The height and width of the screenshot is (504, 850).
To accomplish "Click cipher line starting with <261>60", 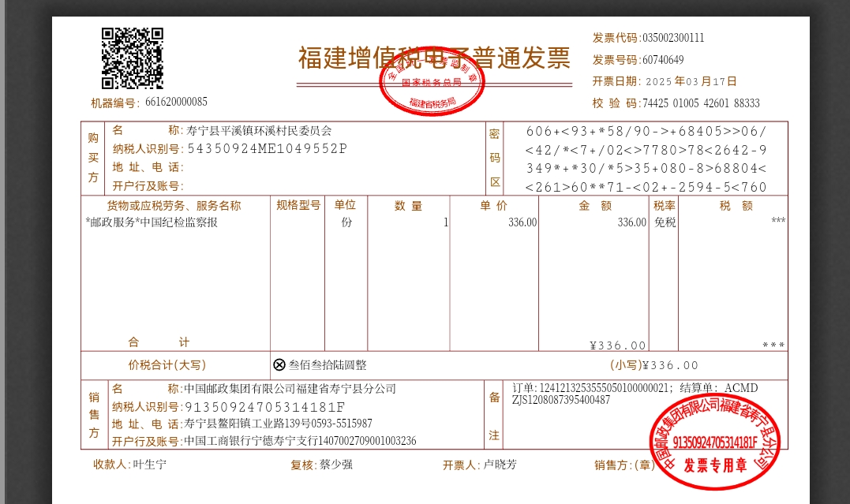I will tap(646, 188).
